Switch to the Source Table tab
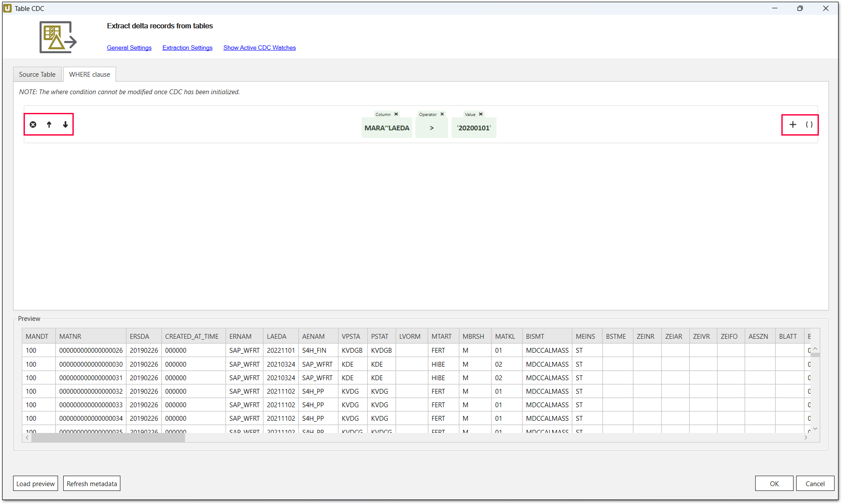 [37, 75]
